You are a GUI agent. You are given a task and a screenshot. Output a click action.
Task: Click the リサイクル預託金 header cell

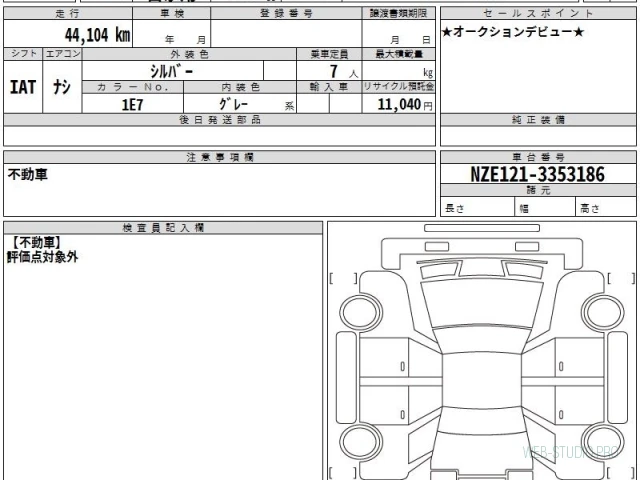coord(398,87)
